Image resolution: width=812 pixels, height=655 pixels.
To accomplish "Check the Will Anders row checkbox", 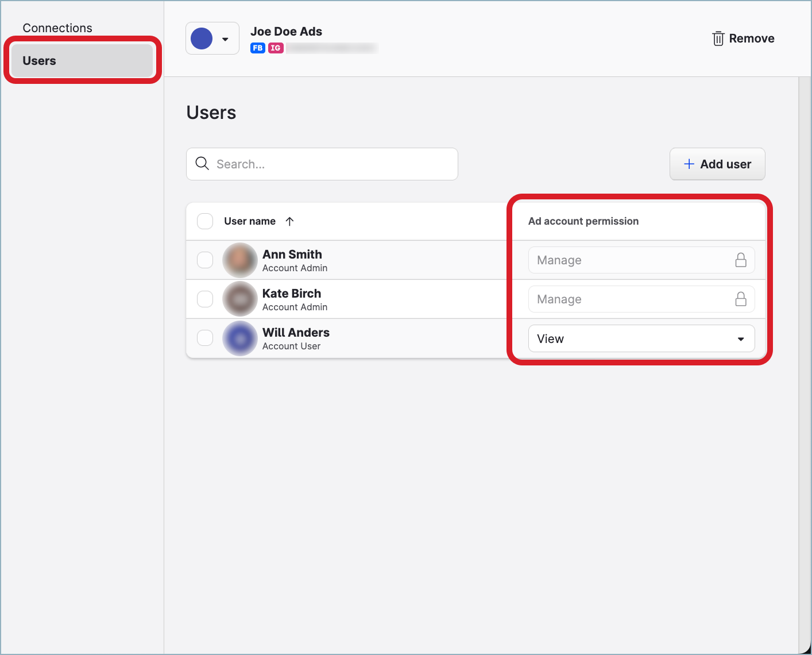I will point(205,338).
